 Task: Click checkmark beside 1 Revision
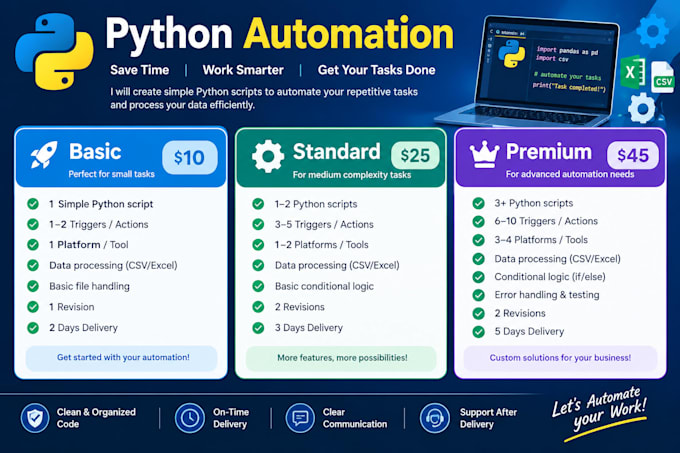click(33, 307)
